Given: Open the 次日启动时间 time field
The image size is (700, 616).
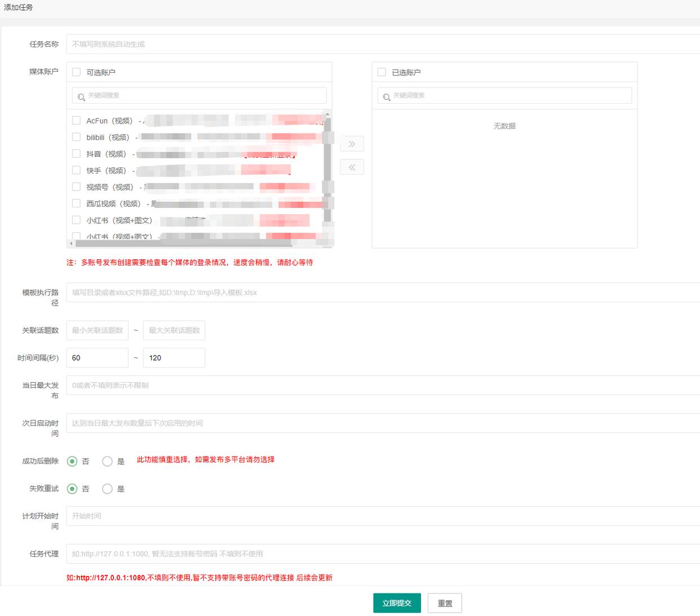Looking at the screenshot, I should point(383,423).
